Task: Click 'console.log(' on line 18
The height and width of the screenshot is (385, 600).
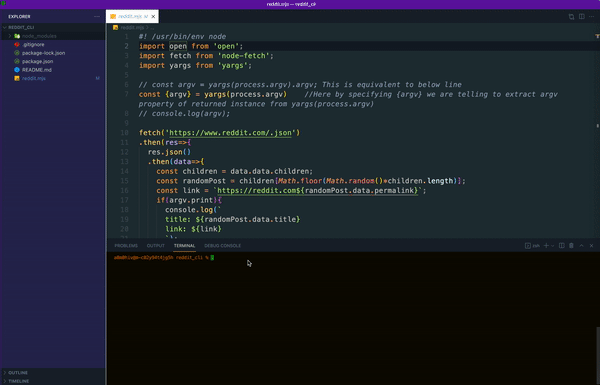Action: point(191,210)
